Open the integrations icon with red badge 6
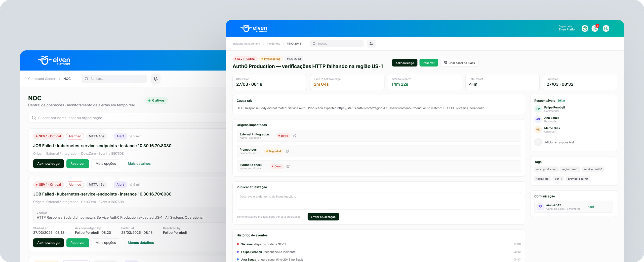The height and width of the screenshot is (262, 644). tap(595, 28)
